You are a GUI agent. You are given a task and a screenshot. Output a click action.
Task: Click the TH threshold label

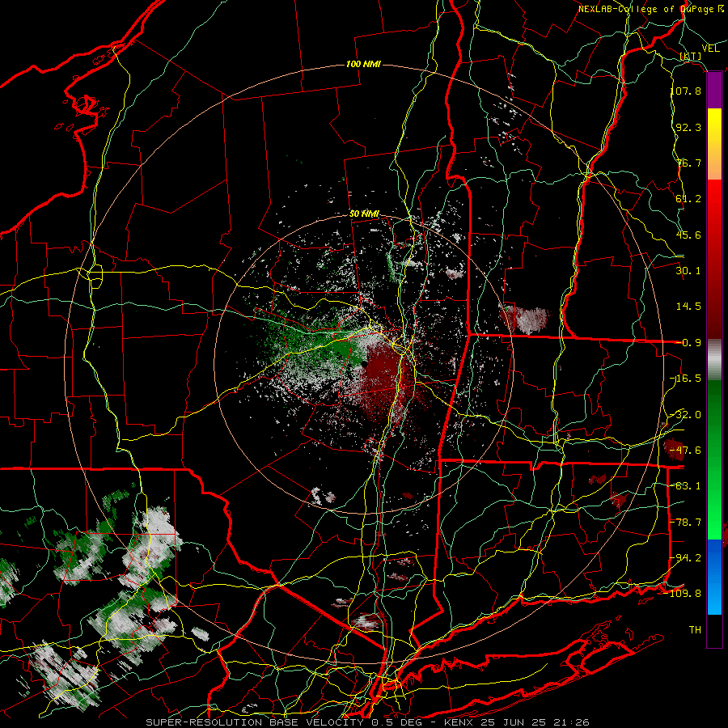click(695, 629)
